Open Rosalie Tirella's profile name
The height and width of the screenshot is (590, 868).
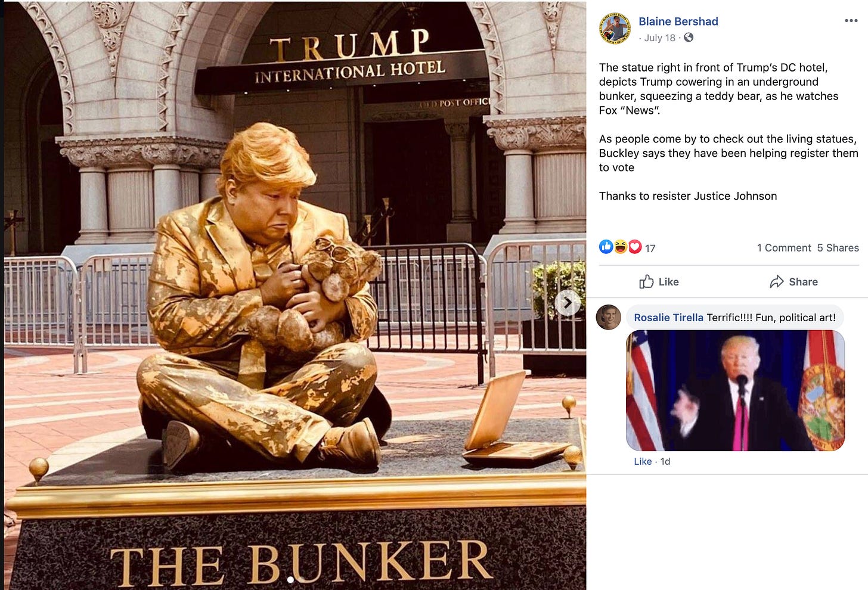(x=668, y=318)
